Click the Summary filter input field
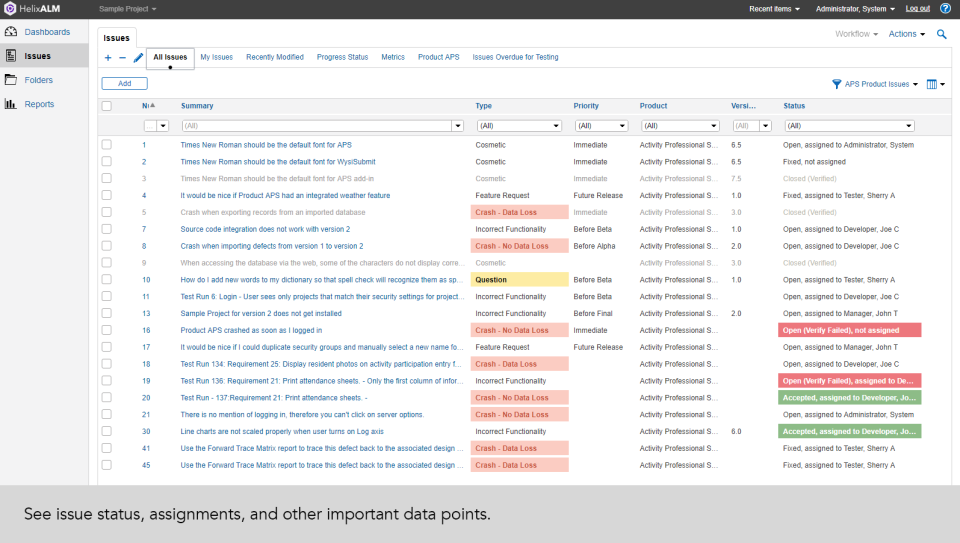 315,126
